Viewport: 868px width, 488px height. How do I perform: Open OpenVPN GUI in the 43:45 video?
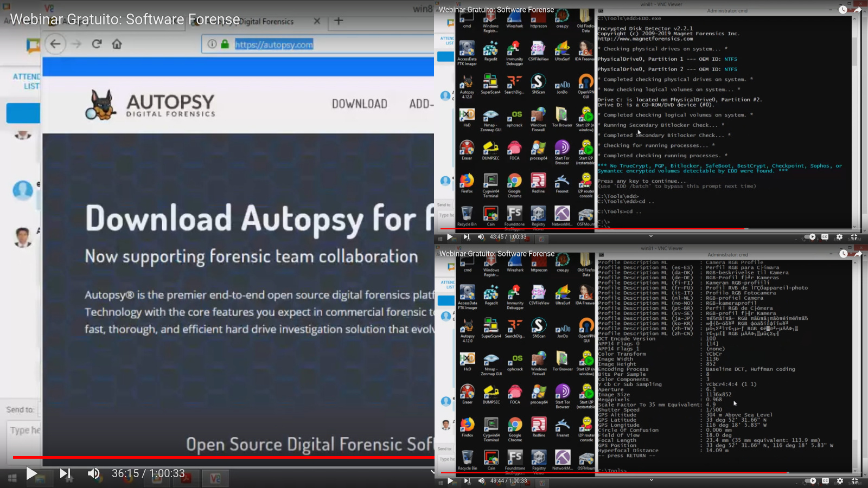click(x=586, y=86)
